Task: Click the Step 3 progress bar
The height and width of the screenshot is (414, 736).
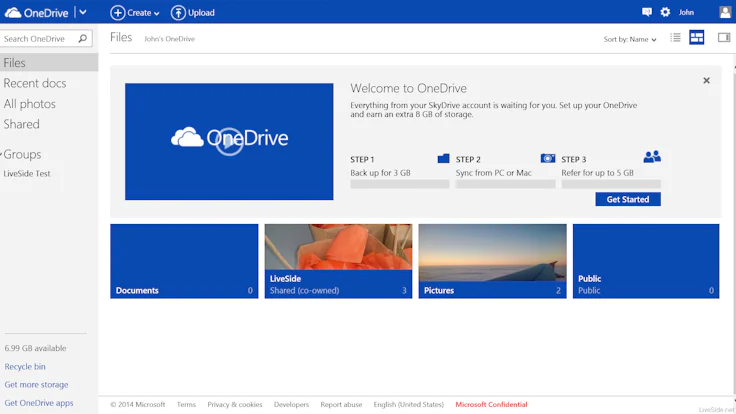Action: pyautogui.click(x=611, y=184)
